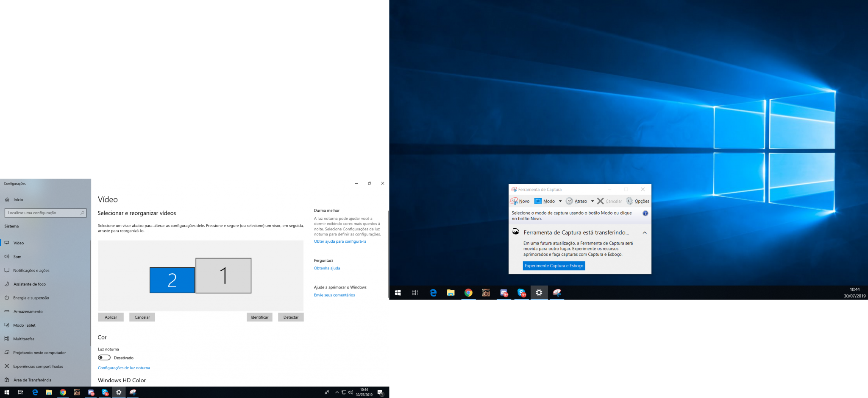The image size is (868, 398).
Task: Click the Settings gear on the wallpaper monitor's taskbar
Action: pyautogui.click(x=539, y=293)
